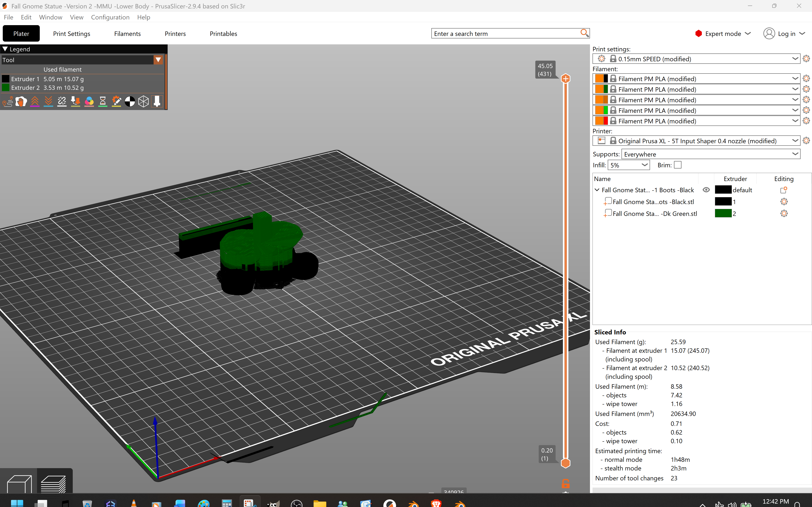Unlock the layer slider padlock icon
Image resolution: width=812 pixels, height=507 pixels.
click(x=565, y=484)
